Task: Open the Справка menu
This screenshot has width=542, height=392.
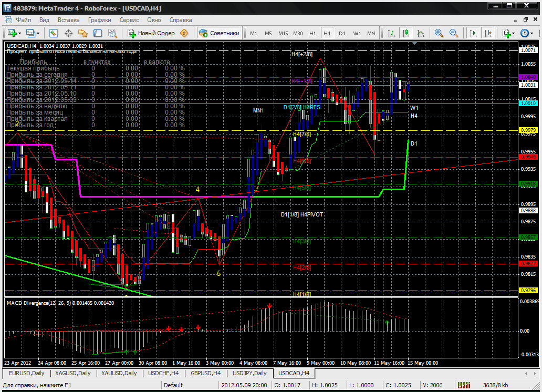Action: (181, 20)
